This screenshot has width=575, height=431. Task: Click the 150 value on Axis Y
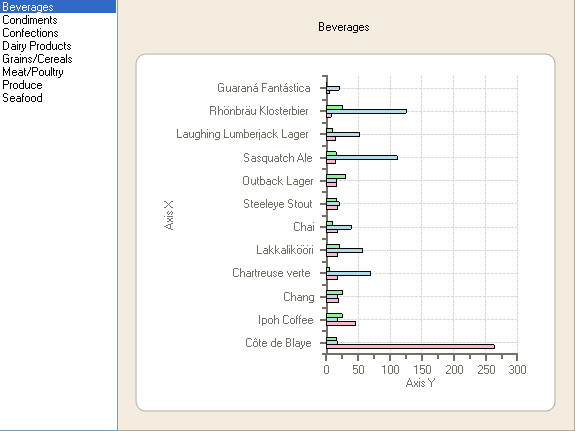pyautogui.click(x=422, y=369)
